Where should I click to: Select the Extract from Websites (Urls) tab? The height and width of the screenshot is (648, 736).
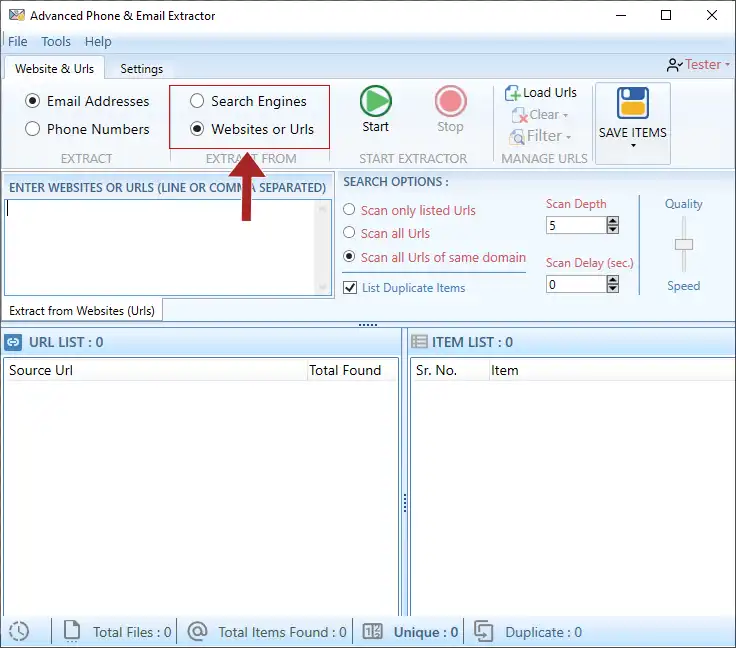click(82, 311)
